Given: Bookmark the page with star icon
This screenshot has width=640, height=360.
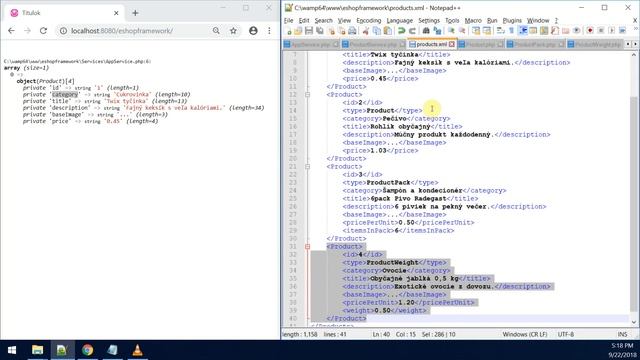Looking at the screenshot, I should [x=233, y=31].
